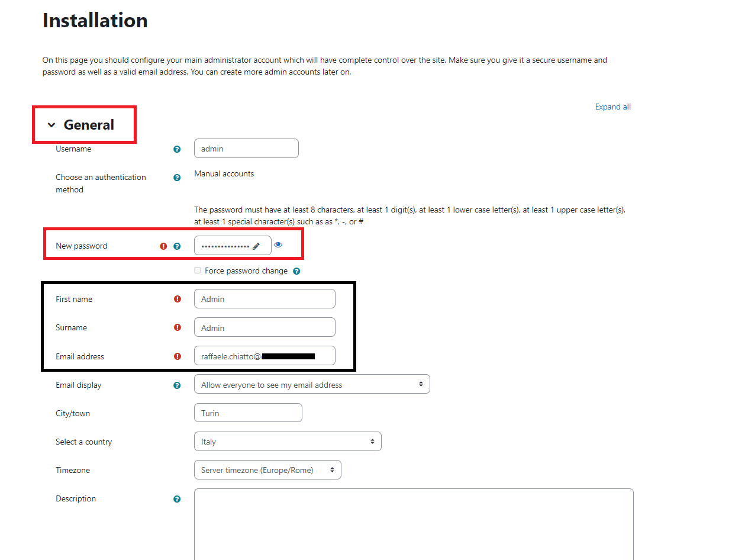Click the Expand all link
Image resolution: width=732 pixels, height=560 pixels.
click(x=613, y=107)
